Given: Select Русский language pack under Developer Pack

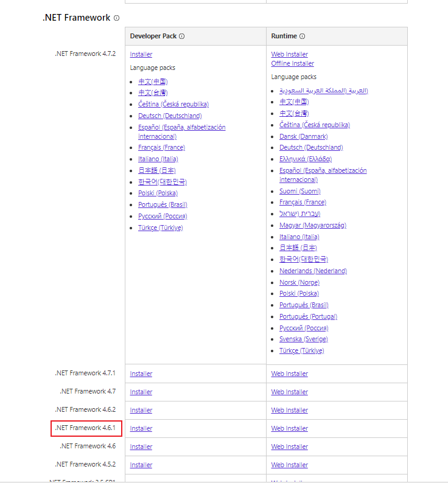Looking at the screenshot, I should 163,216.
